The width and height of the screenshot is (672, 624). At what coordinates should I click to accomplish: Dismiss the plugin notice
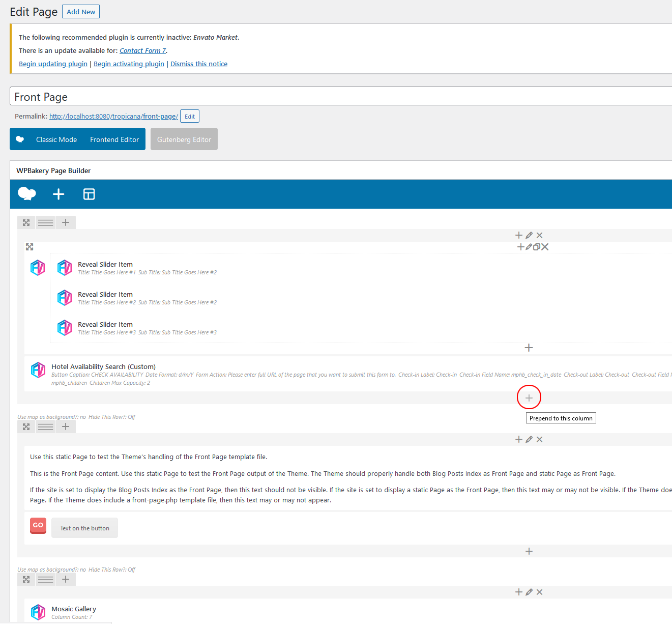coord(199,64)
